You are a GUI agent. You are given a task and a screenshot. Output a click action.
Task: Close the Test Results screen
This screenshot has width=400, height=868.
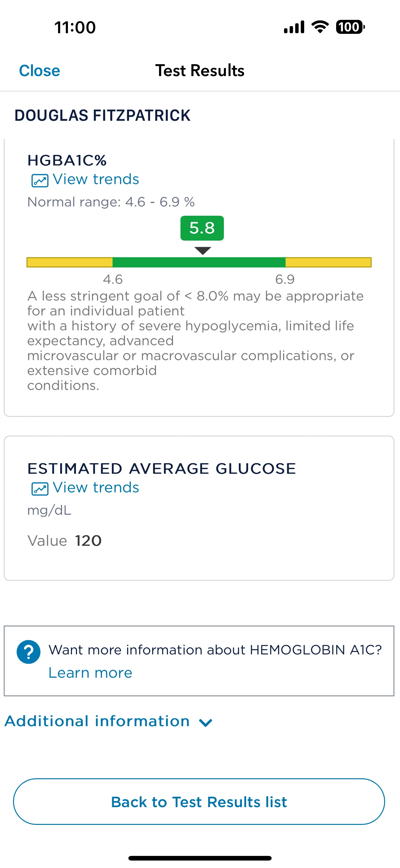(39, 71)
